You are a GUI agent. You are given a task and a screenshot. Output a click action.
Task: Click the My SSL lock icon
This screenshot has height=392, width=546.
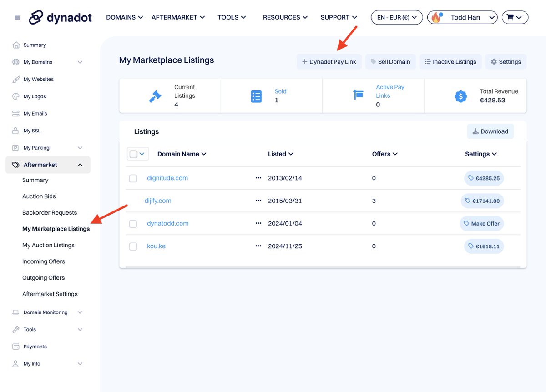tap(15, 131)
